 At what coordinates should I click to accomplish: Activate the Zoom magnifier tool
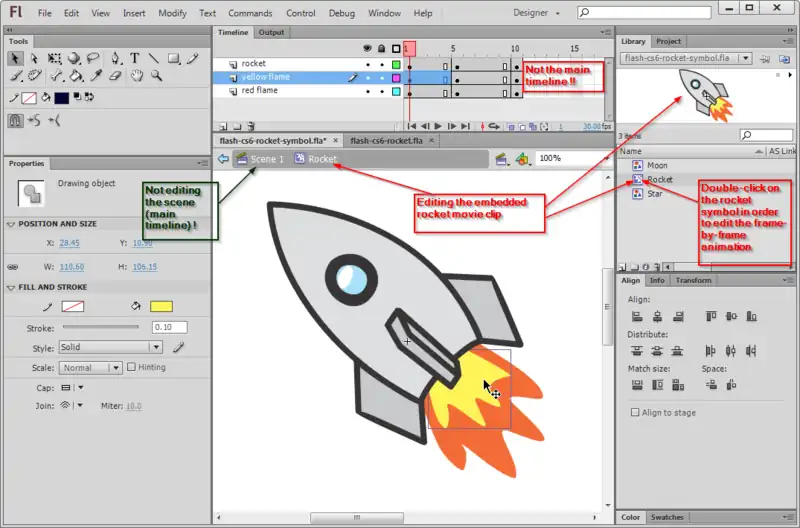click(156, 75)
